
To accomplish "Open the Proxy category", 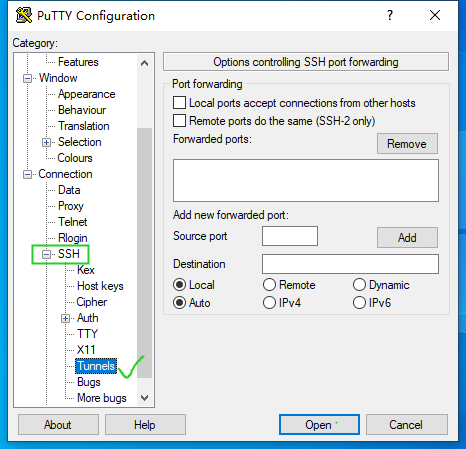I will [71, 206].
